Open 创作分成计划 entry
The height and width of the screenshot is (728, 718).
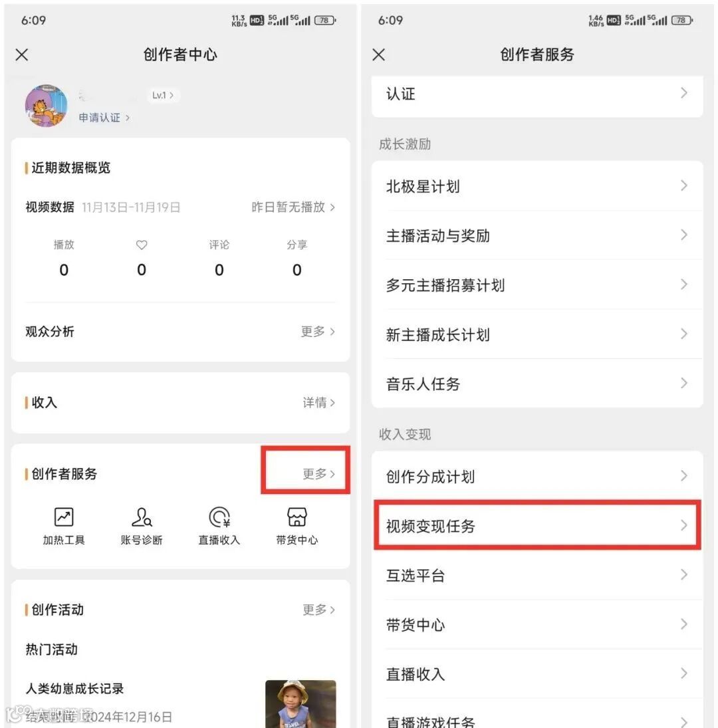coord(537,476)
